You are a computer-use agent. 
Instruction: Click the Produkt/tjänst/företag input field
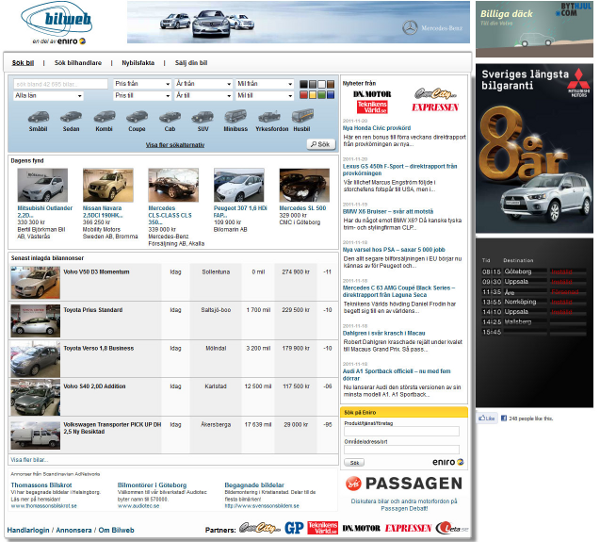[402, 431]
